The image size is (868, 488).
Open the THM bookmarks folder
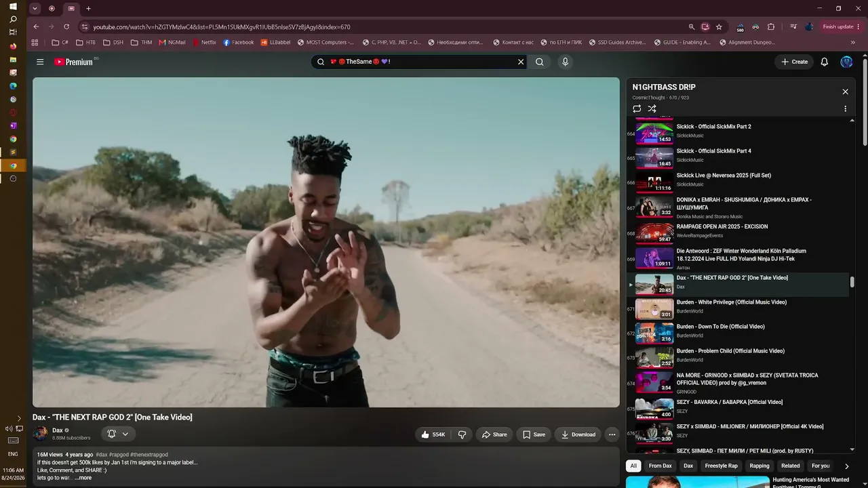coord(141,42)
